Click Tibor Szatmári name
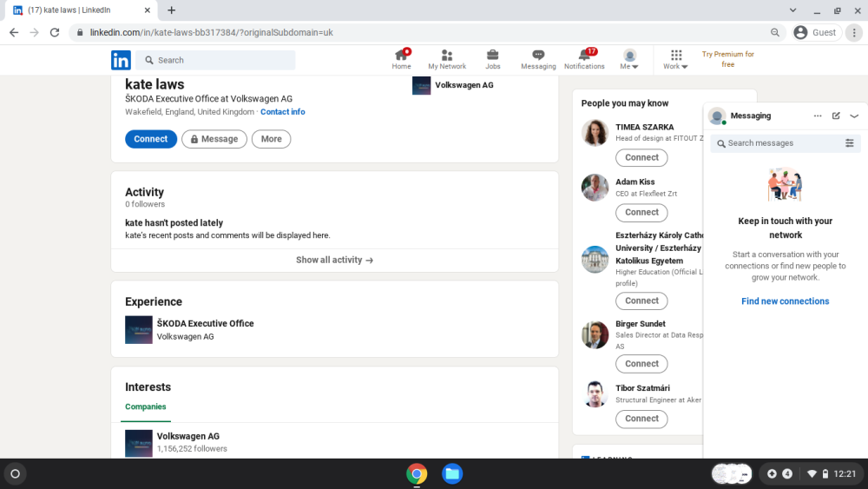The image size is (868, 489). pos(642,387)
